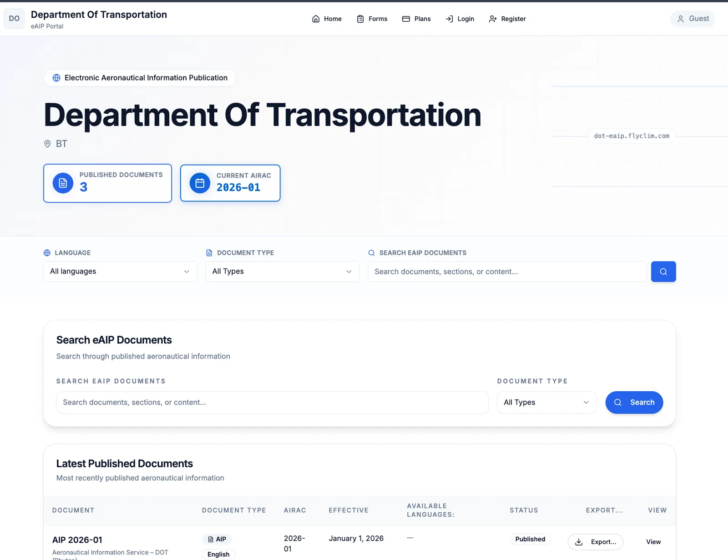
Task: Click the Electronic Aeronautical Information Publication badge
Action: click(140, 77)
